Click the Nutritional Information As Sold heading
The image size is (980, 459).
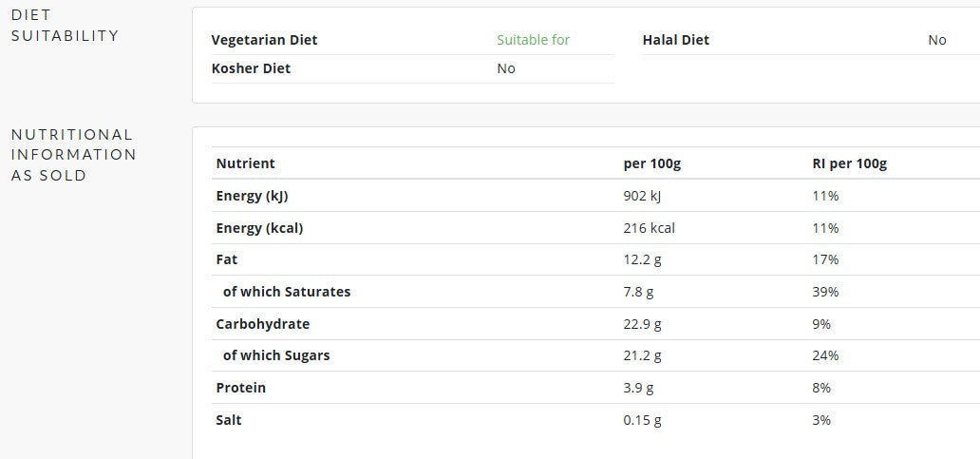coord(74,155)
